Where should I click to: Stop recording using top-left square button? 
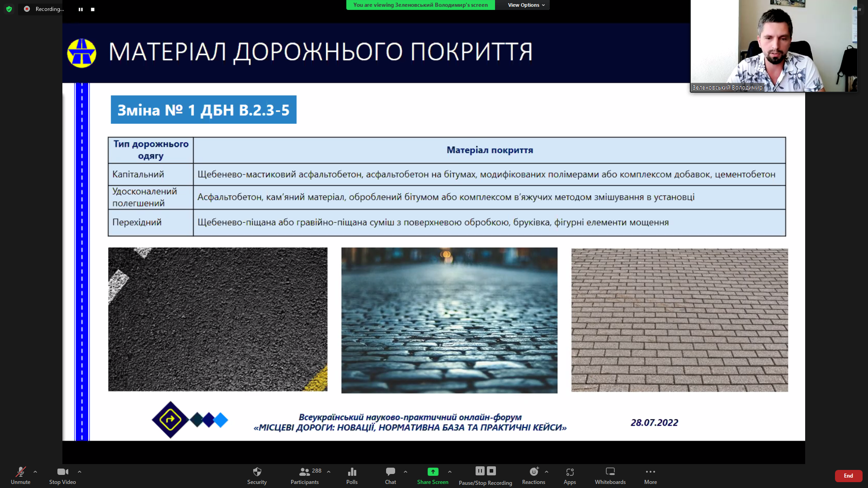[x=93, y=9]
